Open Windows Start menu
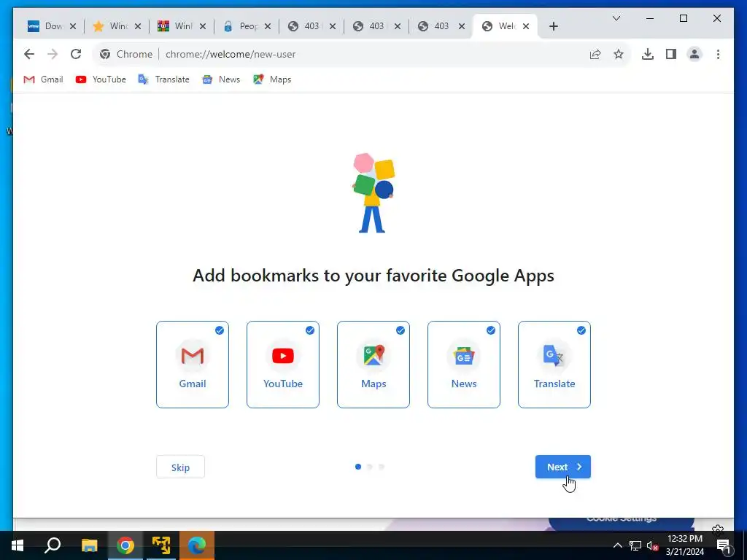 pyautogui.click(x=18, y=545)
